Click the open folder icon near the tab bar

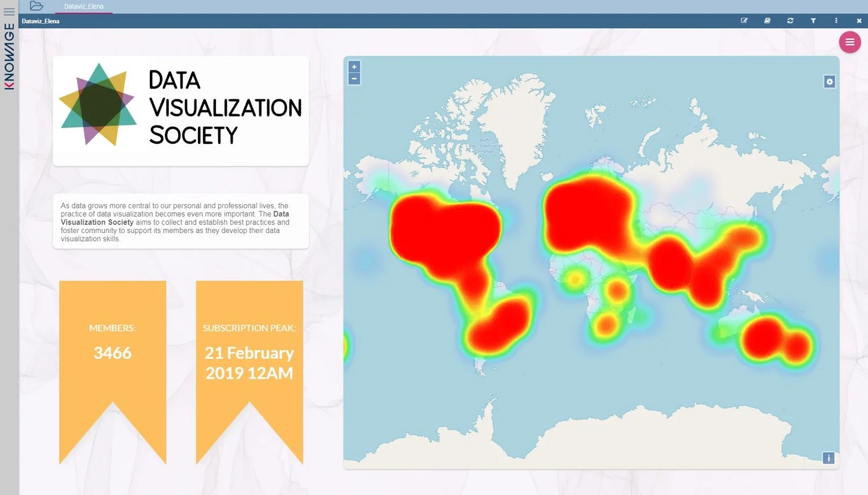coord(36,5)
